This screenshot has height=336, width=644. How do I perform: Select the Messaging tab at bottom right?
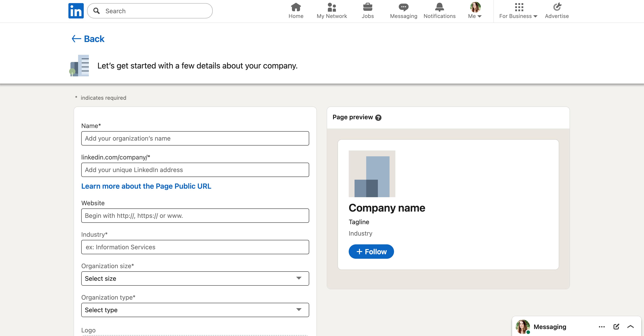[550, 327]
